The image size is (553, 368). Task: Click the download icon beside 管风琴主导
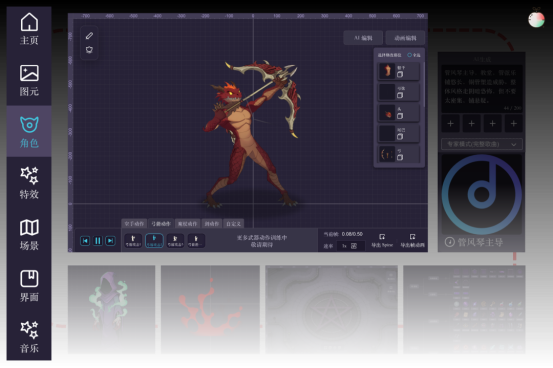point(449,242)
